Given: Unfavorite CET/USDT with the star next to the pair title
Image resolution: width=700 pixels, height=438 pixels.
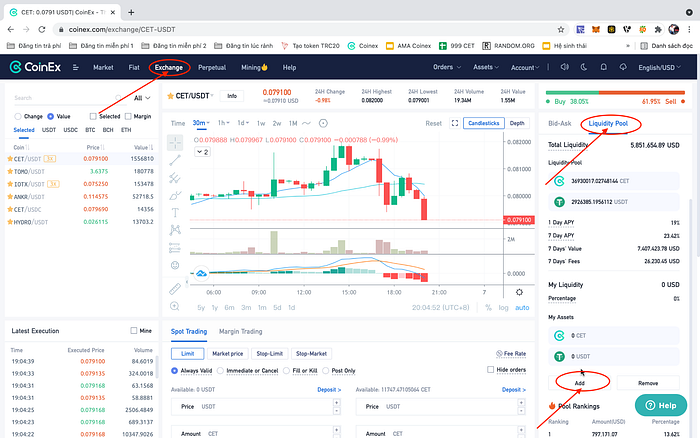Looking at the screenshot, I should [x=170, y=96].
